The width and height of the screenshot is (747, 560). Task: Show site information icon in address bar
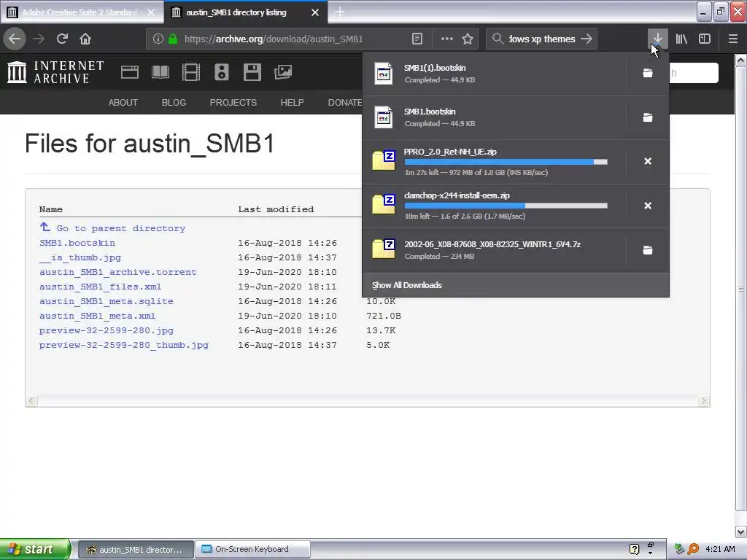158,39
